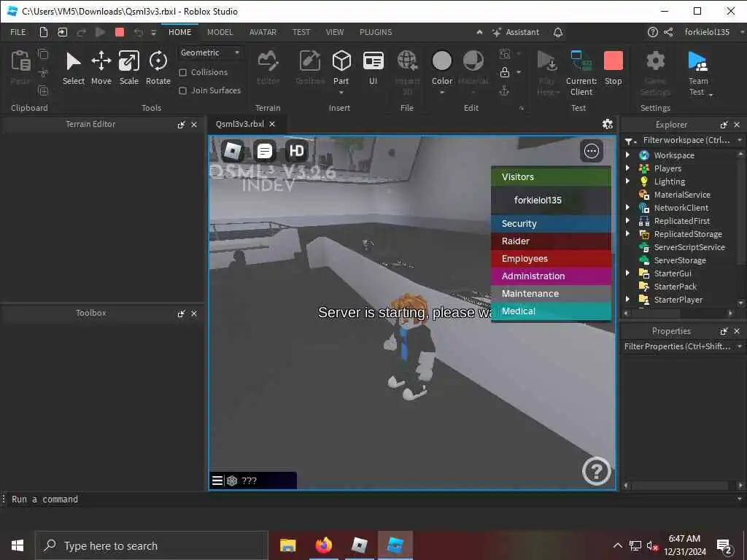The width and height of the screenshot is (747, 560).
Task: Open the Windows Start menu
Action: 18,545
